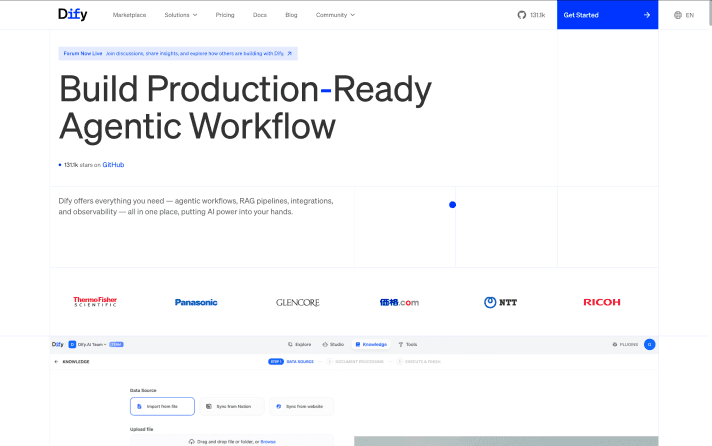Select the Document Processing step
Image resolution: width=712 pixels, height=446 pixels.
tap(355, 362)
